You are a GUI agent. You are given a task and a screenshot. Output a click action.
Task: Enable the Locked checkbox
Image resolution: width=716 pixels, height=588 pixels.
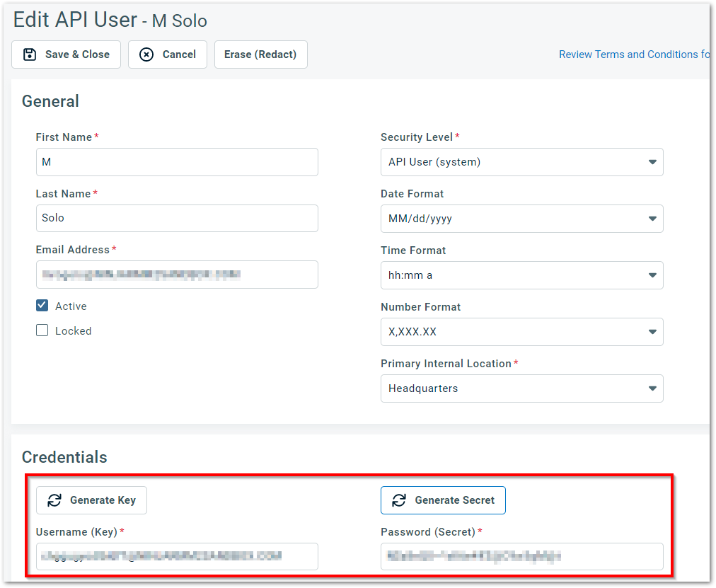(x=42, y=330)
